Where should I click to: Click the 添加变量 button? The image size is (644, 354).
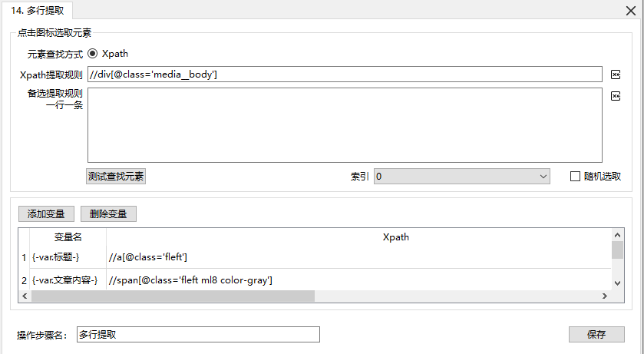pyautogui.click(x=45, y=213)
